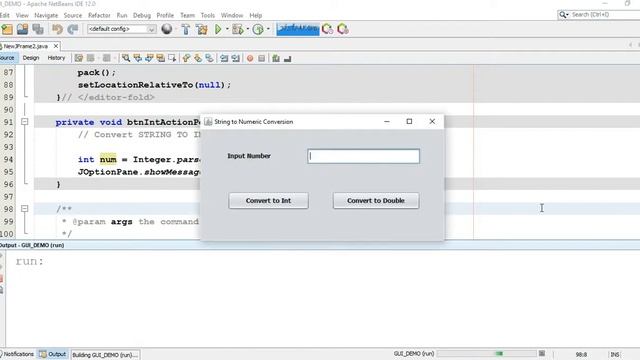Click the Build Project hammer icon

186,29
